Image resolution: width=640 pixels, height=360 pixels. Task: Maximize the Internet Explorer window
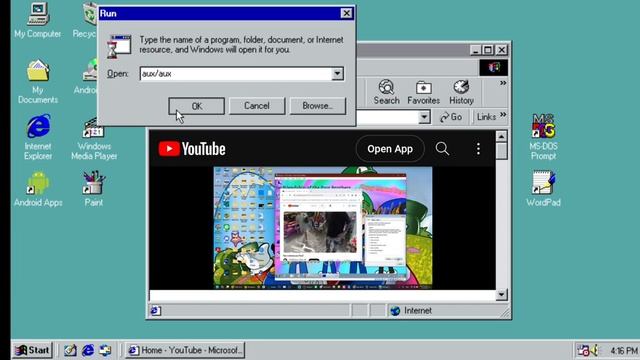pos(488,50)
